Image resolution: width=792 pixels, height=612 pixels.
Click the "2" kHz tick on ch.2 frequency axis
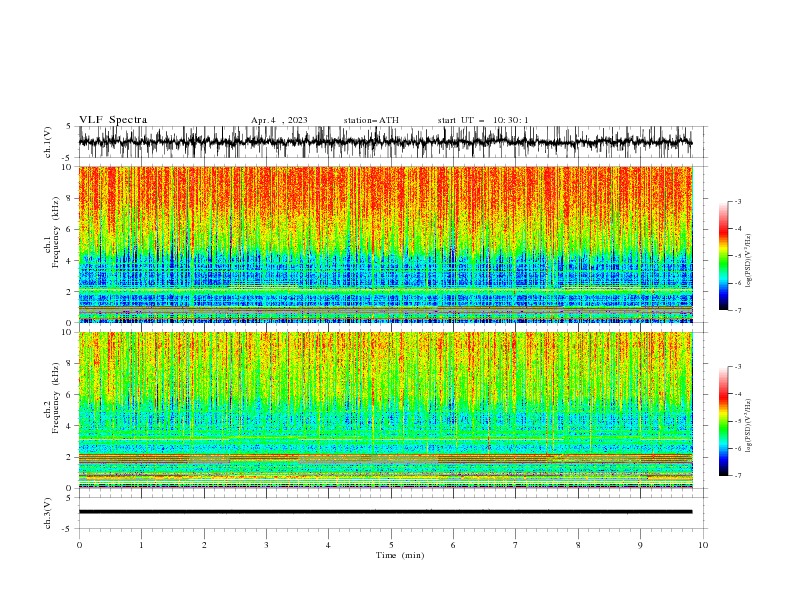[x=69, y=457]
